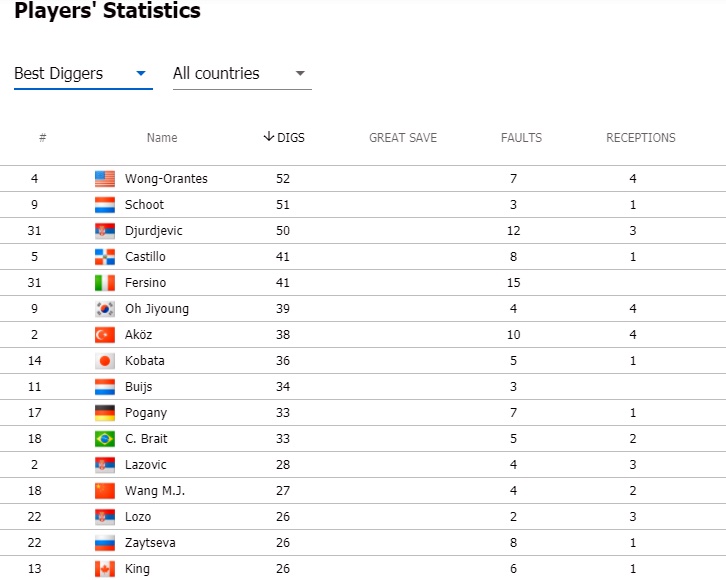Click the Canadian flag next to King
The width and height of the screenshot is (726, 580).
tap(105, 569)
